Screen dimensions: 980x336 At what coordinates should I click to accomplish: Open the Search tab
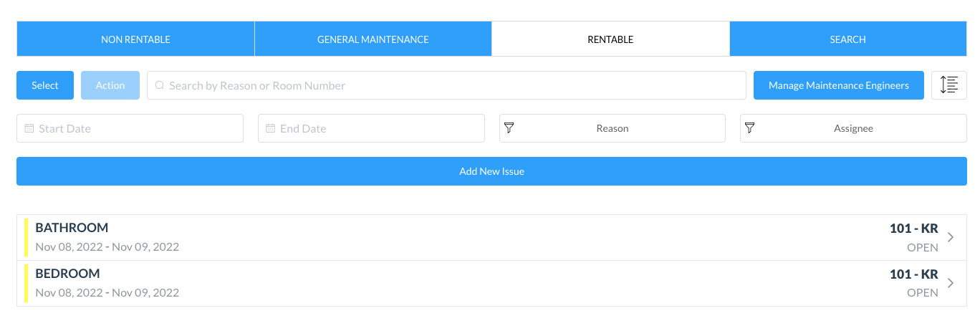847,39
